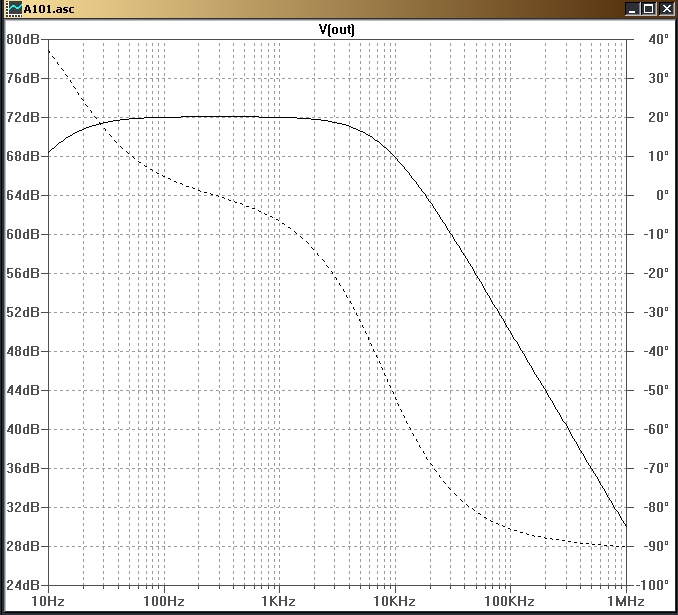Click the 36dB left axis label
The width and height of the screenshot is (678, 615).
pos(22,468)
